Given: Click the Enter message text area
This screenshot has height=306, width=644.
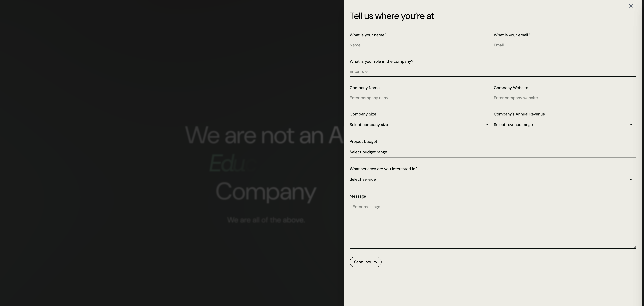Looking at the screenshot, I should 492,225.
